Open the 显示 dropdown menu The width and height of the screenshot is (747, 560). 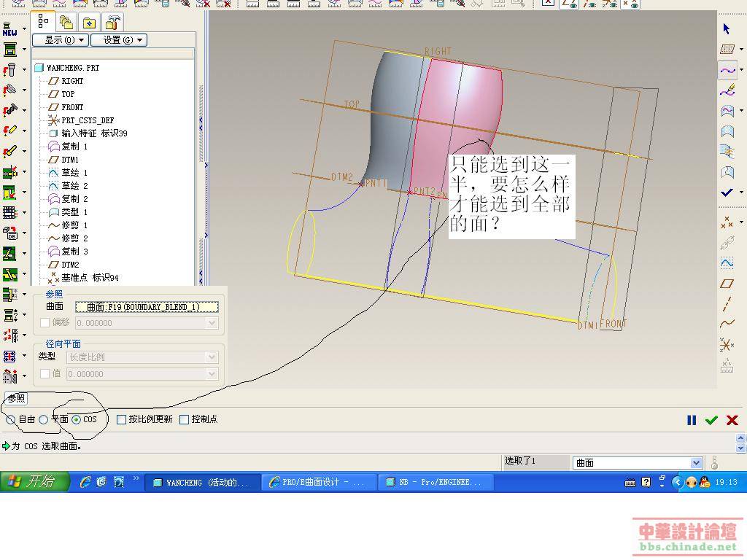click(x=61, y=40)
